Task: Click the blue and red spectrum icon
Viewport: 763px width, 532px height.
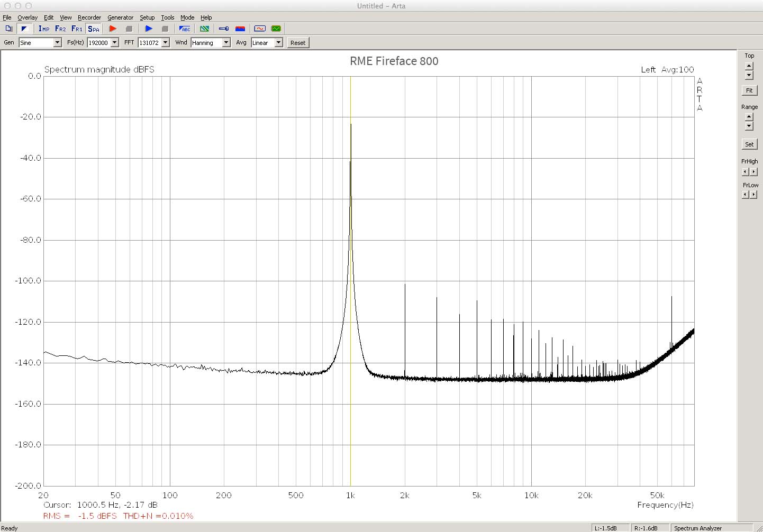Action: coord(240,29)
